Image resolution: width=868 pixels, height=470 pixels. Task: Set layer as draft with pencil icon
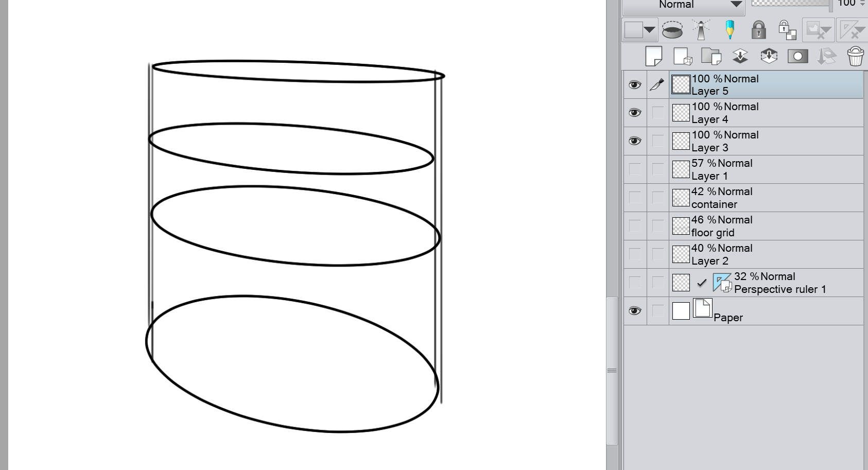(730, 30)
